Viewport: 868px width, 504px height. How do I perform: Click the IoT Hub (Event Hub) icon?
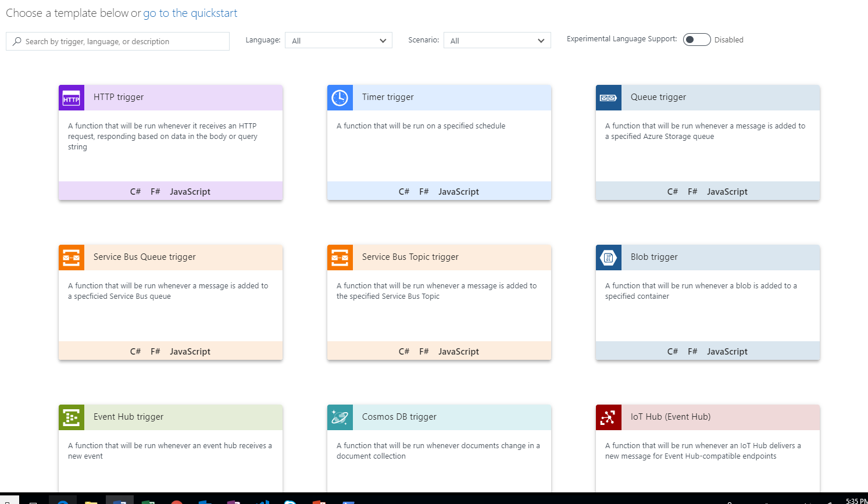pyautogui.click(x=609, y=417)
